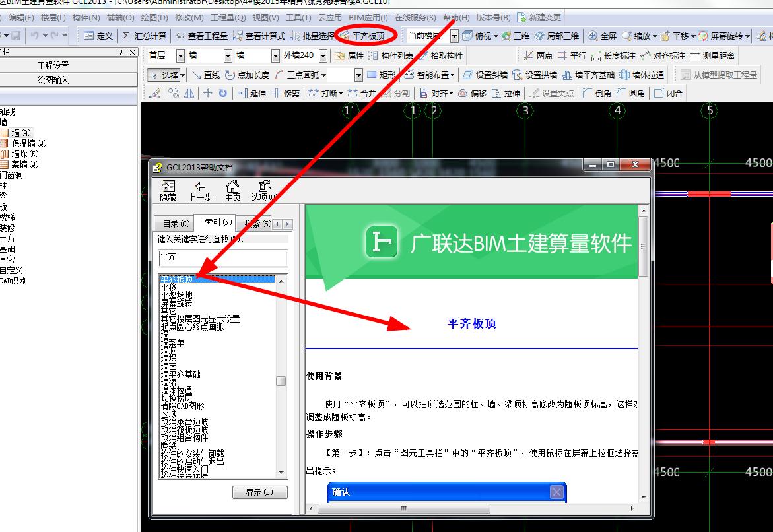
Task: Pin the left navigation panel
Action: coord(121,52)
